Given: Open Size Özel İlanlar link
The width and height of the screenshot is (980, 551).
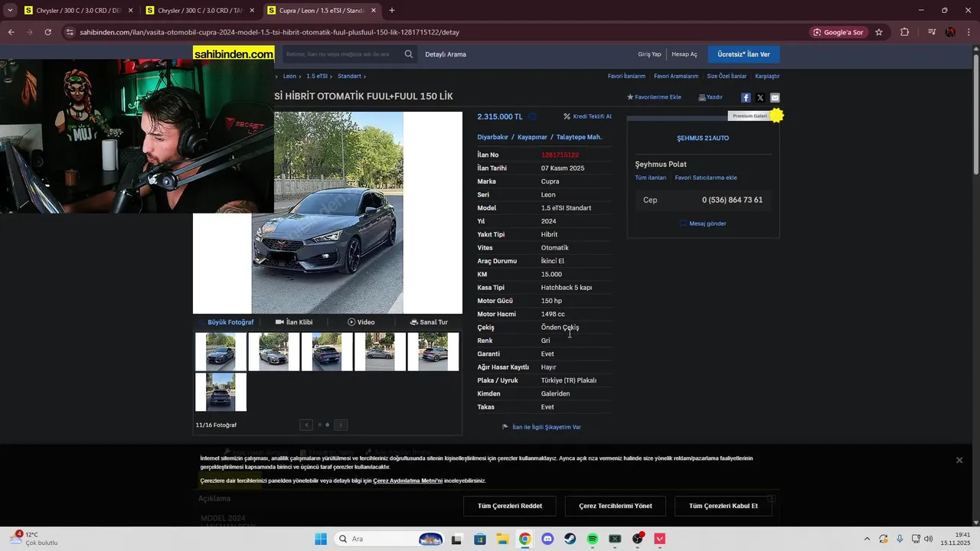Looking at the screenshot, I should tap(727, 77).
